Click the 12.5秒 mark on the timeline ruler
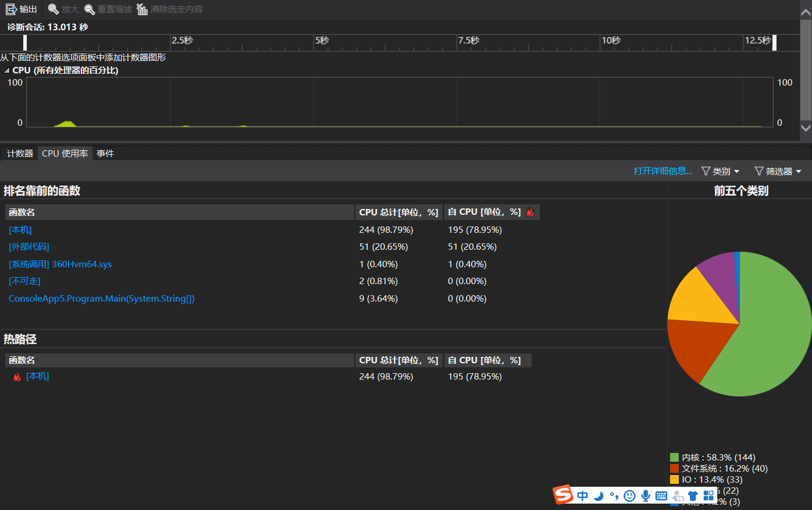Screen dimensions: 812x510 pyautogui.click(x=758, y=41)
